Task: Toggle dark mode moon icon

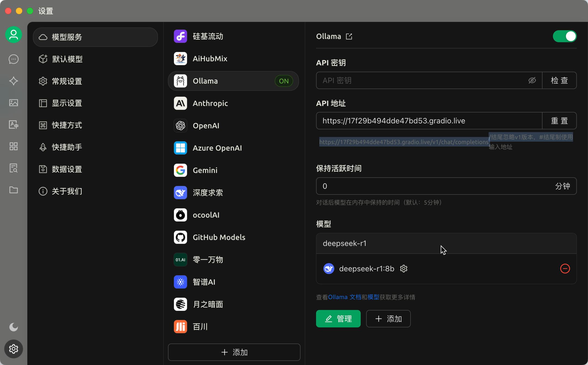Action: tap(14, 327)
